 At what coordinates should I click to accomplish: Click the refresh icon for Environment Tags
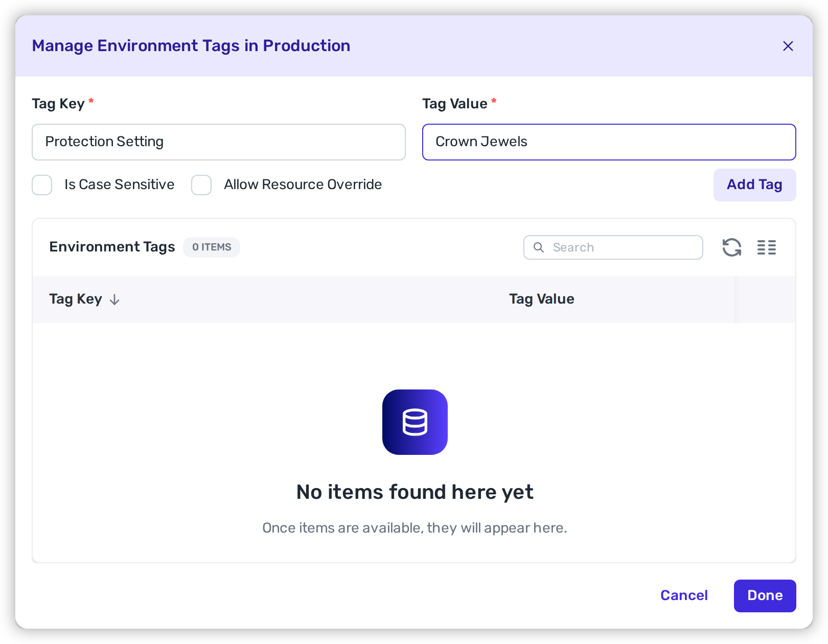[731, 247]
